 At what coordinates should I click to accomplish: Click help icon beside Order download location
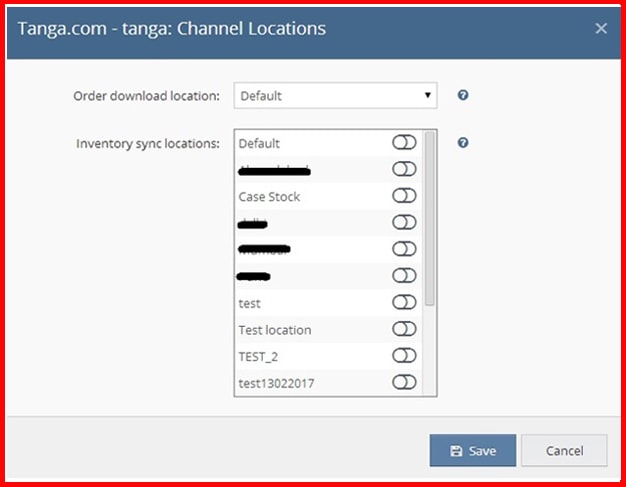(463, 95)
